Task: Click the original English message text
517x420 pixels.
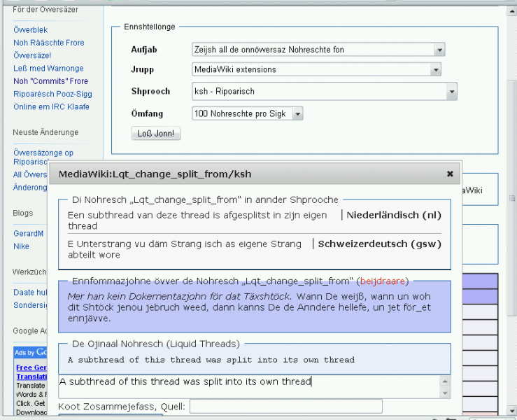Action: pyautogui.click(x=211, y=360)
